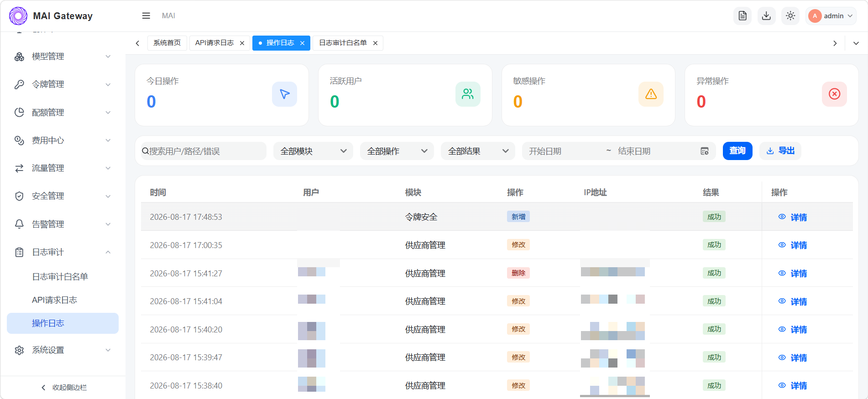Viewport: 868px width, 399px height.
Task: Click the 时间 column header
Action: pyautogui.click(x=158, y=192)
